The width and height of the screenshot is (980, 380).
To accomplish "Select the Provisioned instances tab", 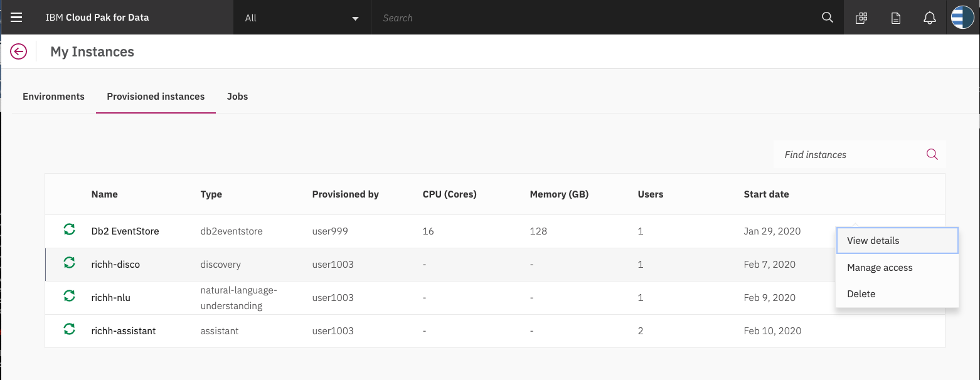I will (x=156, y=97).
